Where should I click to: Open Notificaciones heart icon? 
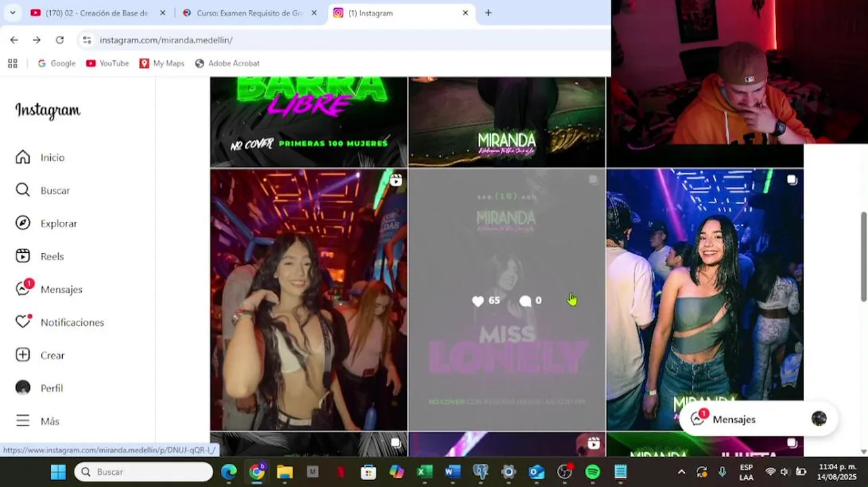click(23, 322)
